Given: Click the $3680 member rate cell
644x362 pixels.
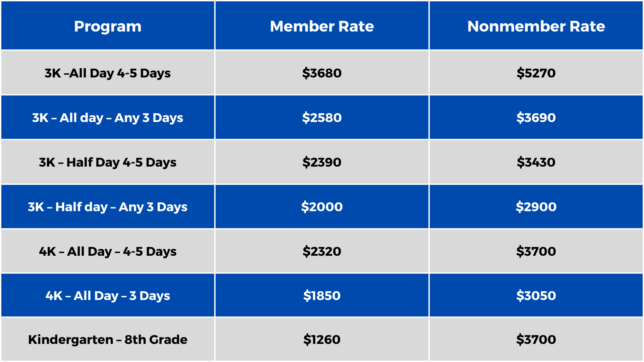Looking at the screenshot, I should click(x=322, y=73).
